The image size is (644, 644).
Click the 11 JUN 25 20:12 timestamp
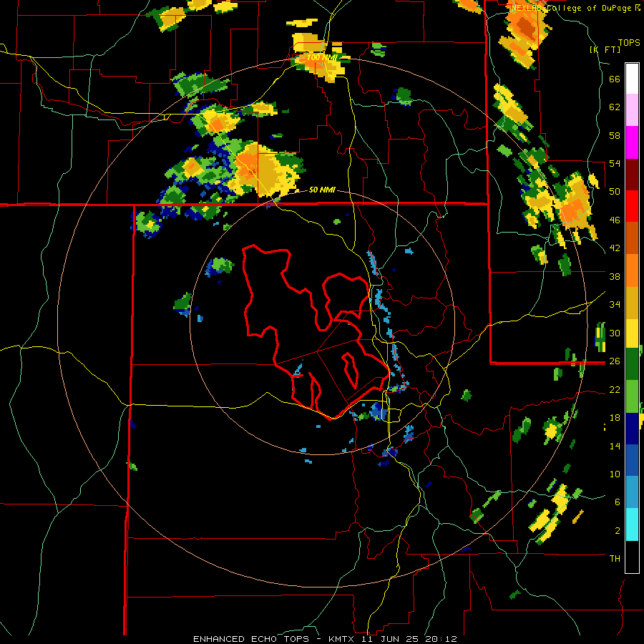tap(409, 639)
